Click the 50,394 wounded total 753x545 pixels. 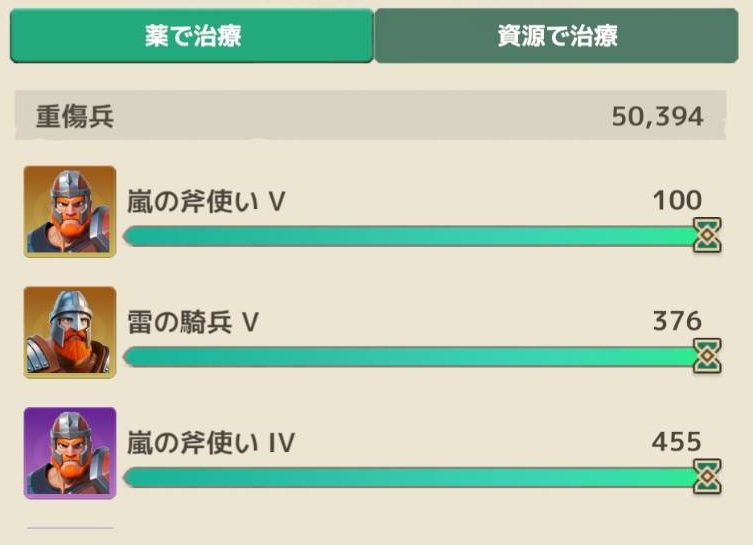[x=657, y=117]
